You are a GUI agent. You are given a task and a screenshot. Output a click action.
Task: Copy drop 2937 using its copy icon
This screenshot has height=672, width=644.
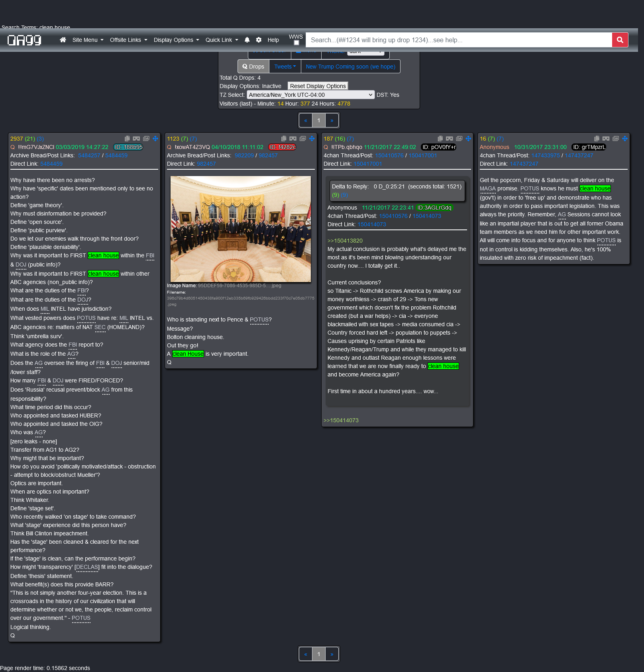[x=127, y=139]
